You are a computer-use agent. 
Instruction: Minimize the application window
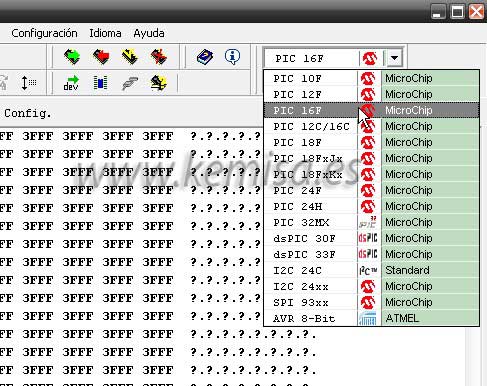coord(438,12)
